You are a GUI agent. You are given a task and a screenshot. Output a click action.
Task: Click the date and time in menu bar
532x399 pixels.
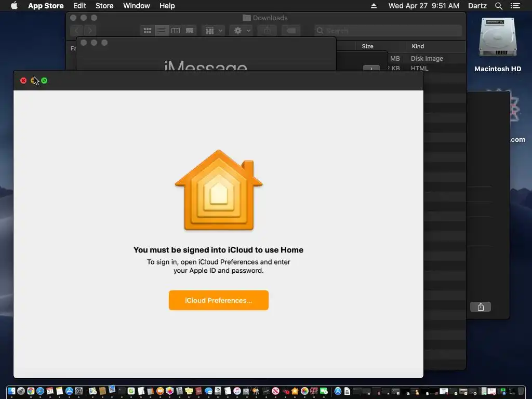pos(424,6)
